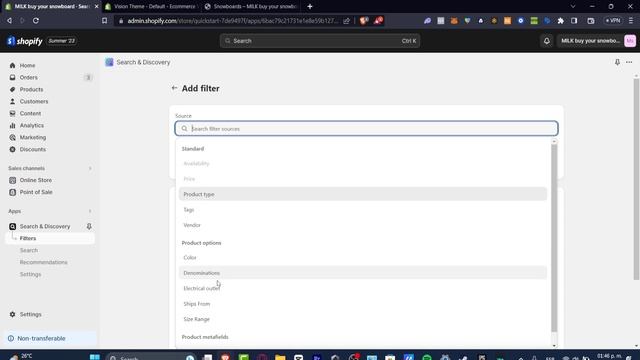
Task: Select Search submenu under Search & Discovery
Action: (29, 250)
